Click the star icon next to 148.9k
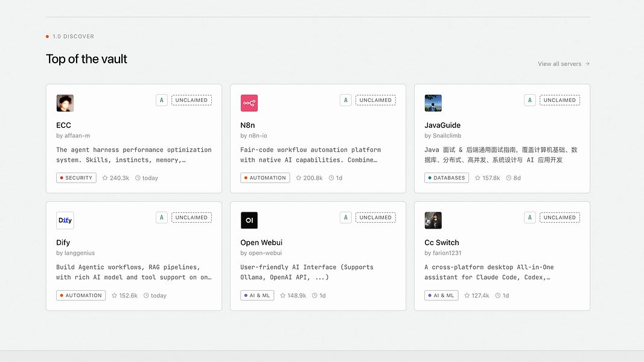 coord(282,296)
